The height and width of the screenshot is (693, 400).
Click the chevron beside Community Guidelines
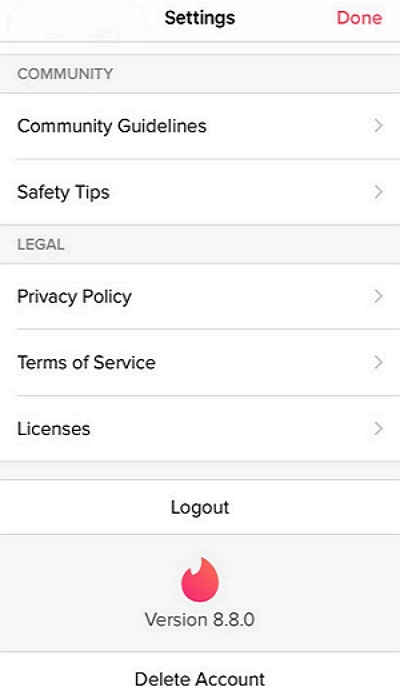coord(378,126)
